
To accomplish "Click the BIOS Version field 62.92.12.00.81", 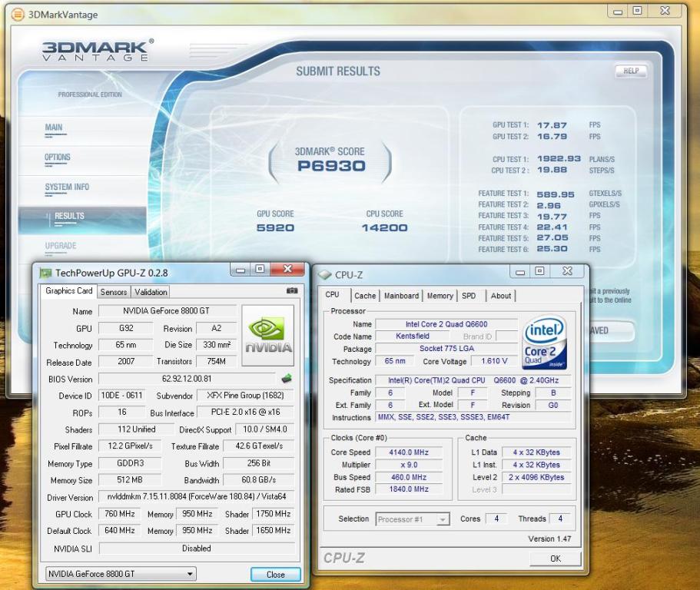I will 187,379.
